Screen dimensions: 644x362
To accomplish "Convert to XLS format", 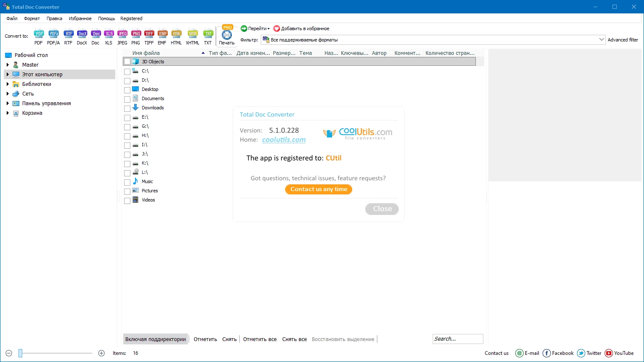I will pyautogui.click(x=109, y=37).
